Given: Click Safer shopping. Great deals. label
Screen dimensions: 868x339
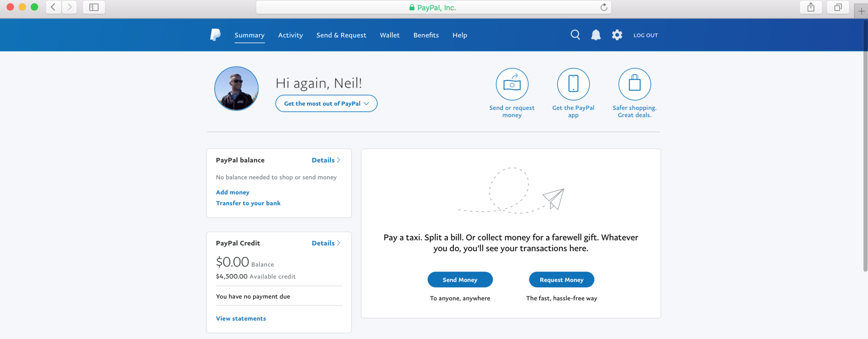Looking at the screenshot, I should 634,111.
